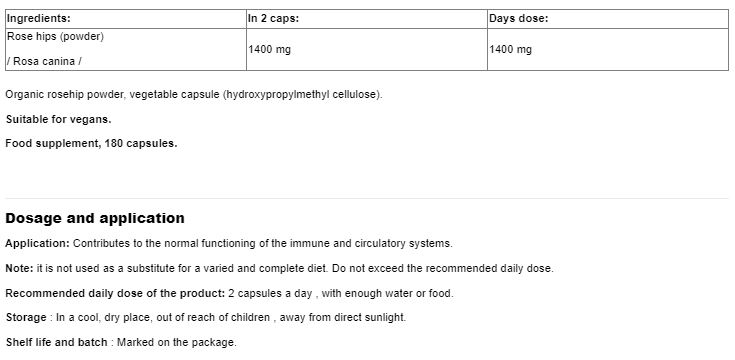This screenshot has height=360, width=735.
Task: Click the '/ Rosa canina /' text
Action: (44, 61)
